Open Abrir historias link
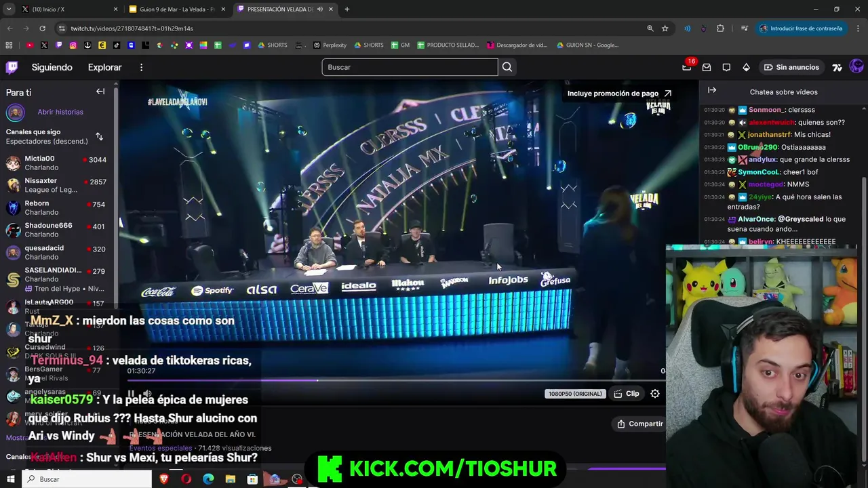 (60, 112)
